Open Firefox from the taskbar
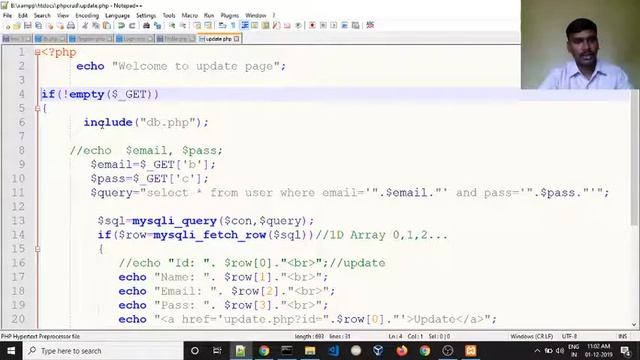Screen dimensions: 640x360 coord(402,351)
